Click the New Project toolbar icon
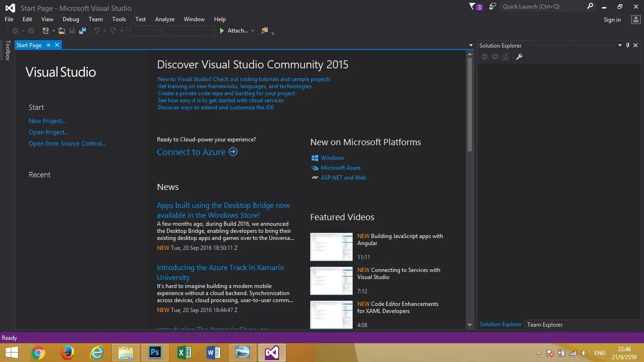Screen dimensions: 644x362 click(45, 31)
